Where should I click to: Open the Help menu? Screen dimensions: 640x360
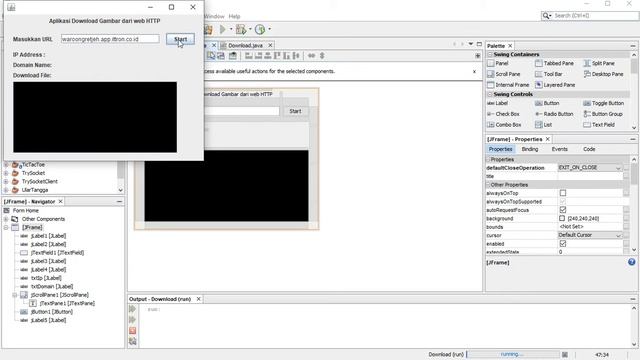click(x=234, y=16)
